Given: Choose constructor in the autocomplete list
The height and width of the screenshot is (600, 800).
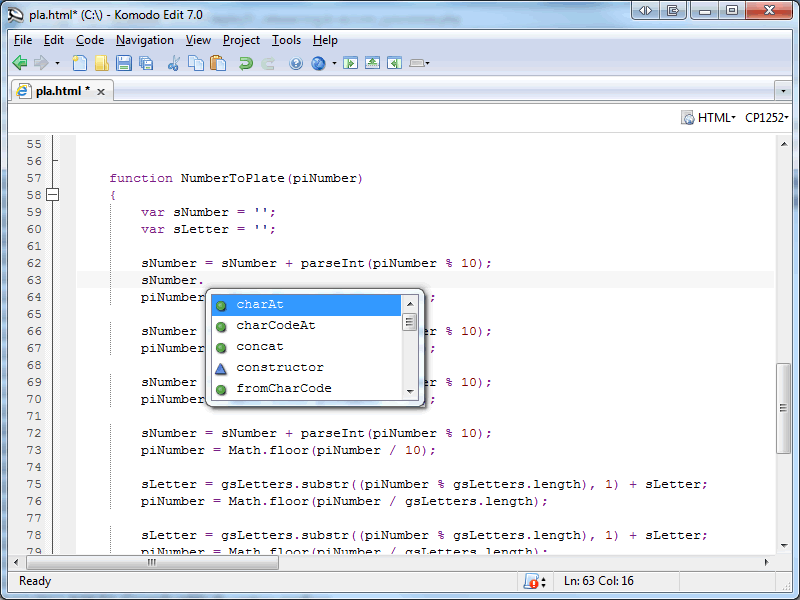Looking at the screenshot, I should coord(306,367).
